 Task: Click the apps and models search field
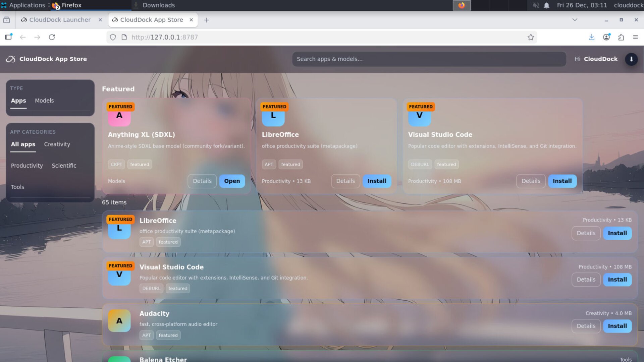tap(429, 59)
